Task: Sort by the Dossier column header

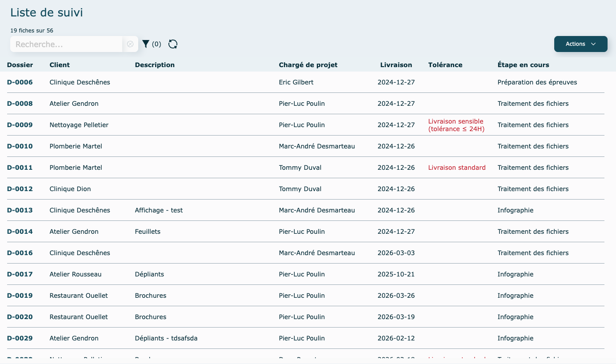Action: [20, 65]
